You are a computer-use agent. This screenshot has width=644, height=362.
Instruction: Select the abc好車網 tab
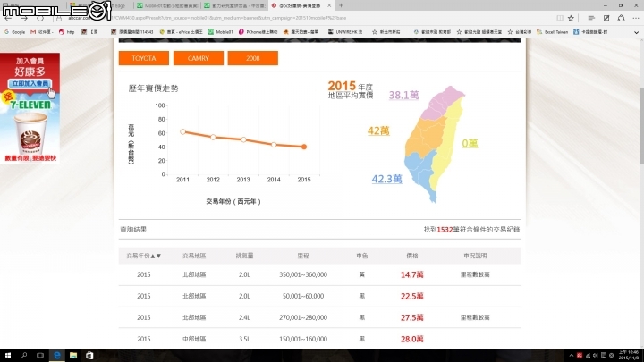297,5
